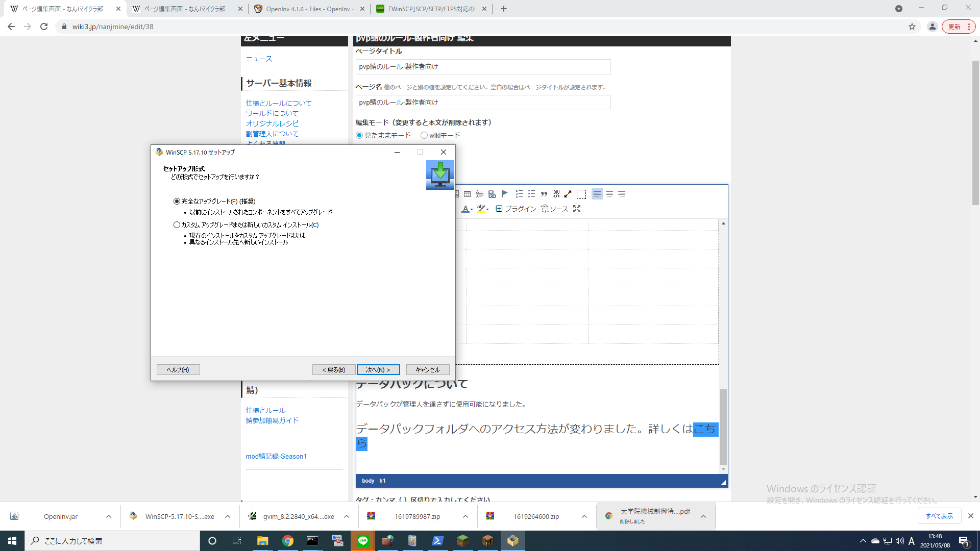The image size is (980, 551).
Task: Apply bulleted list formatting
Action: [x=531, y=194]
